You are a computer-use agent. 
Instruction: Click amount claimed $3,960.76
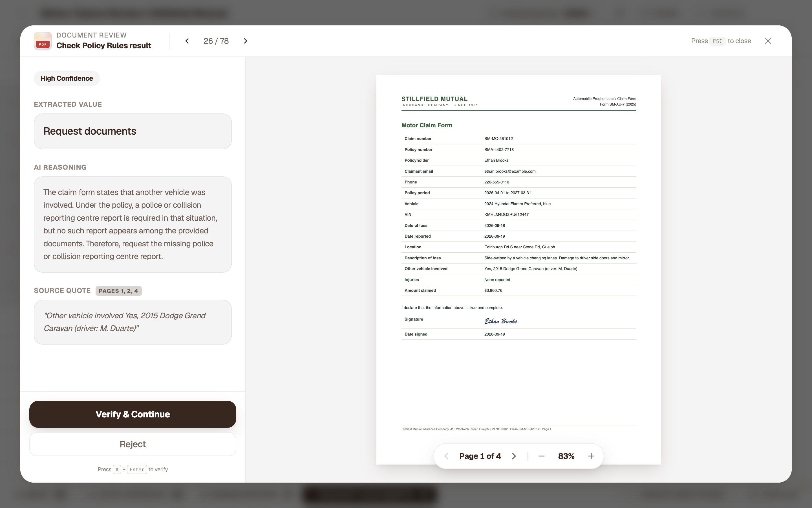tap(493, 291)
